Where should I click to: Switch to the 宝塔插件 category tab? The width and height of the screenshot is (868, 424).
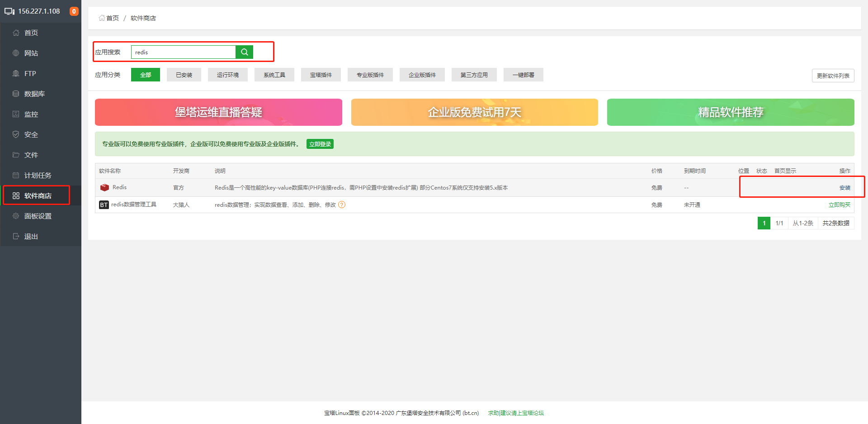[x=321, y=75]
